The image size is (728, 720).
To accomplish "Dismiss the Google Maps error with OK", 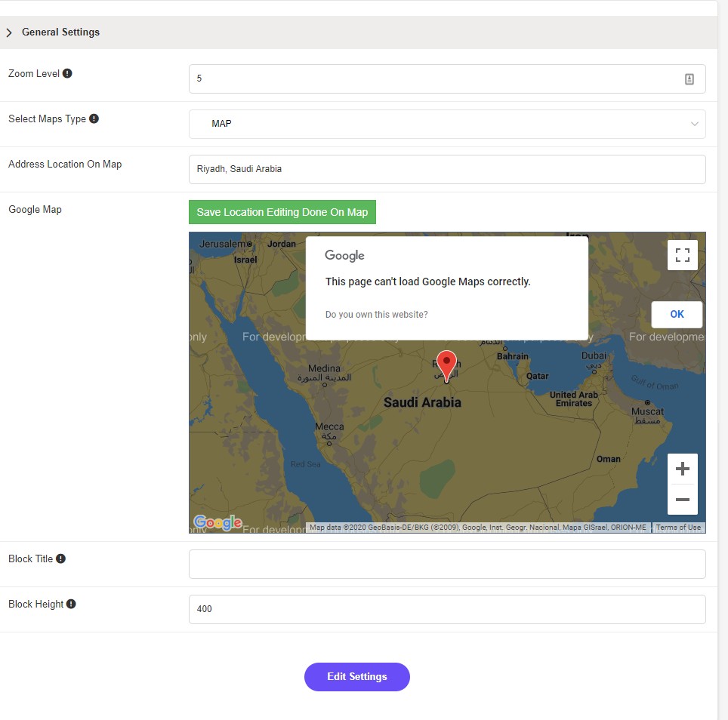I will 677,315.
